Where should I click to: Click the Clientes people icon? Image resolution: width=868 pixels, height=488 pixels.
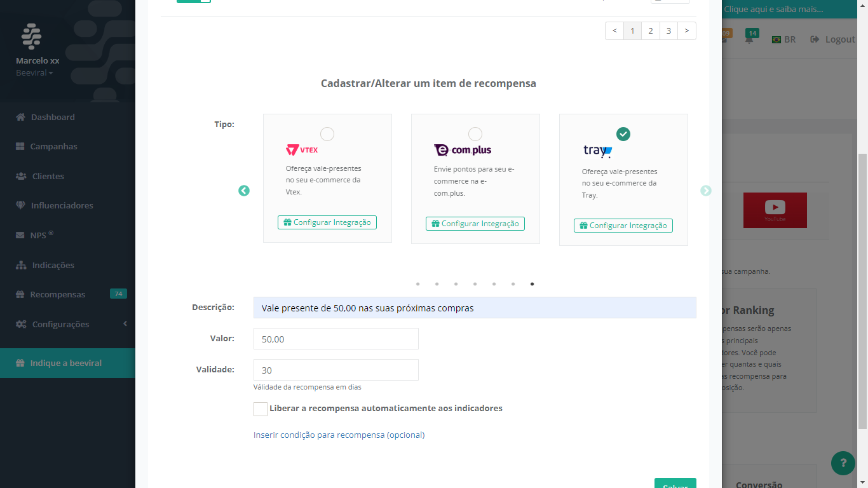point(21,176)
